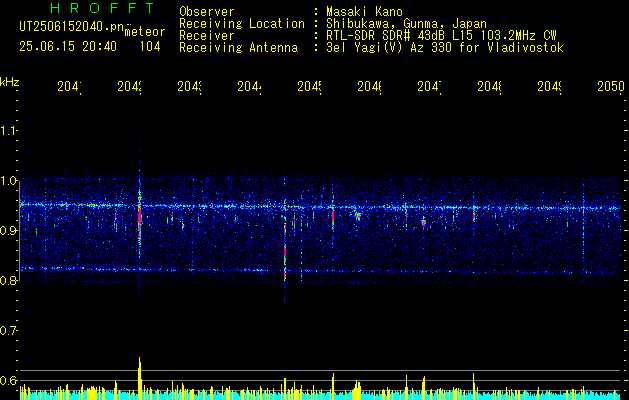
Task: Select Shibukawa, Gunma, Japan text
Action: [x=406, y=24]
